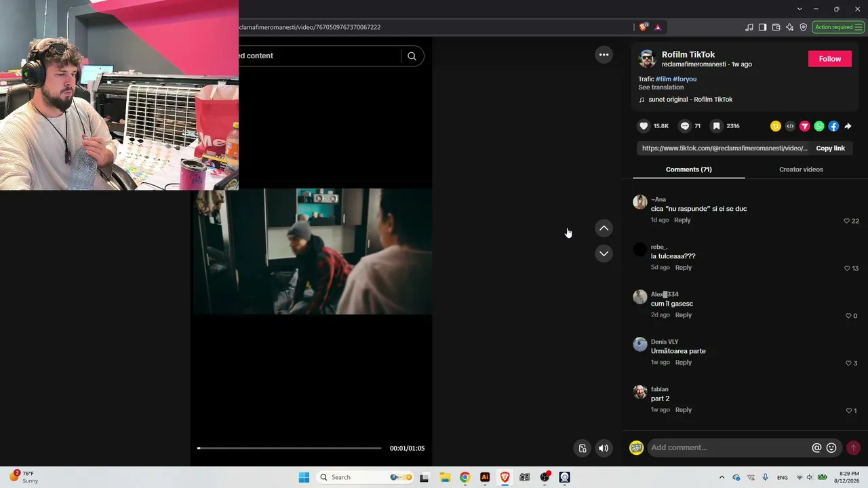Reply to the "la tulceaaa???" comment
This screenshot has width=868, height=488.
tap(684, 268)
